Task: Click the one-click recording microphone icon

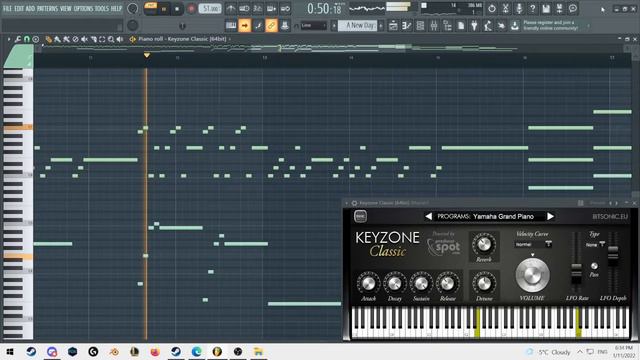Action: point(519,8)
